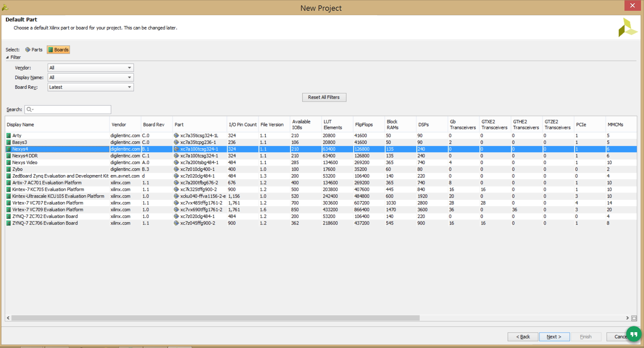The height and width of the screenshot is (348, 644).
Task: Select the Kintex-Ultrascale KCU105 Evaluation Platform row
Action: [321, 196]
